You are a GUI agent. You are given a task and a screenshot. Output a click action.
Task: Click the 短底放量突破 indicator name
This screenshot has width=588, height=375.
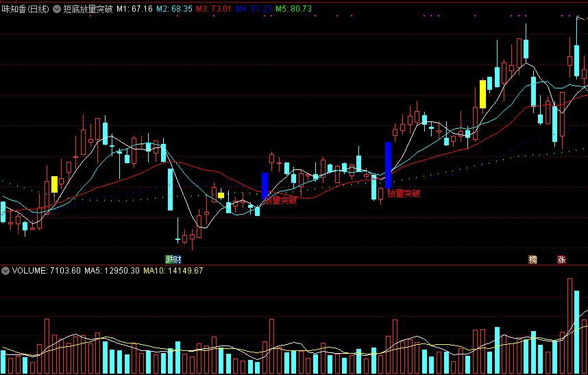88,9
